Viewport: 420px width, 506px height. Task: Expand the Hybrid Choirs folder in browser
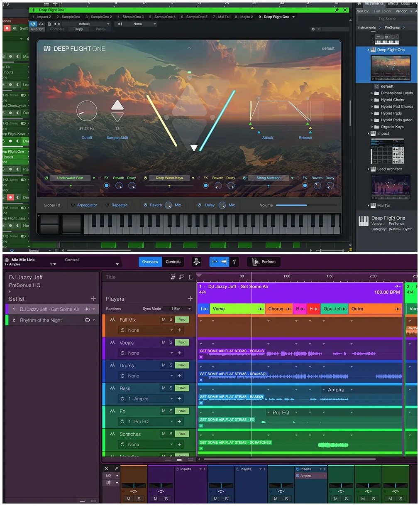(x=372, y=100)
